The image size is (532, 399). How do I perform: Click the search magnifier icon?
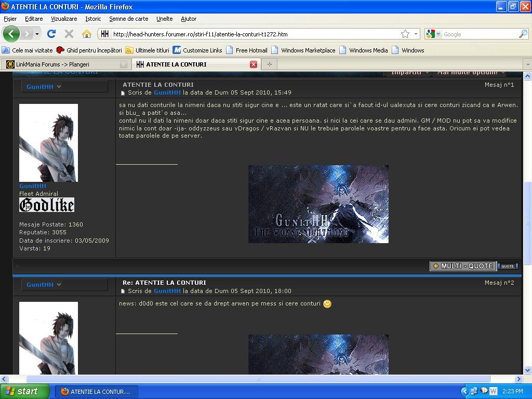click(x=523, y=34)
